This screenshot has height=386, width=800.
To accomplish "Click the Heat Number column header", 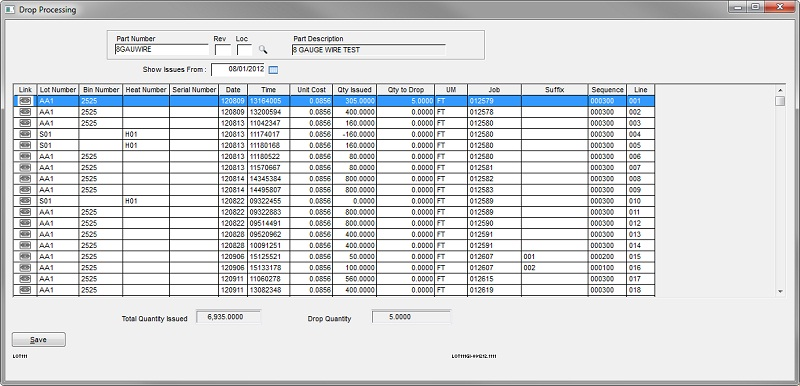I will pos(146,90).
